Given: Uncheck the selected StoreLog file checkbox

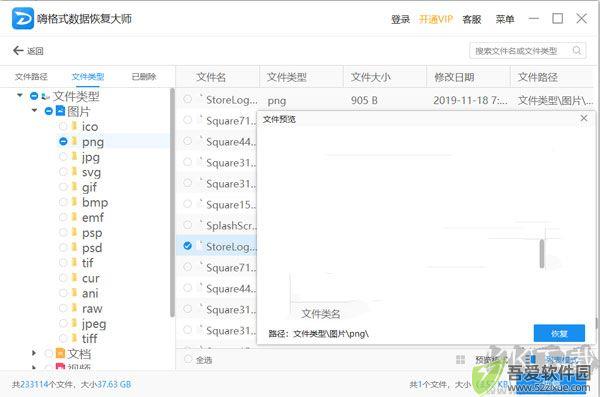Looking at the screenshot, I should tap(188, 246).
